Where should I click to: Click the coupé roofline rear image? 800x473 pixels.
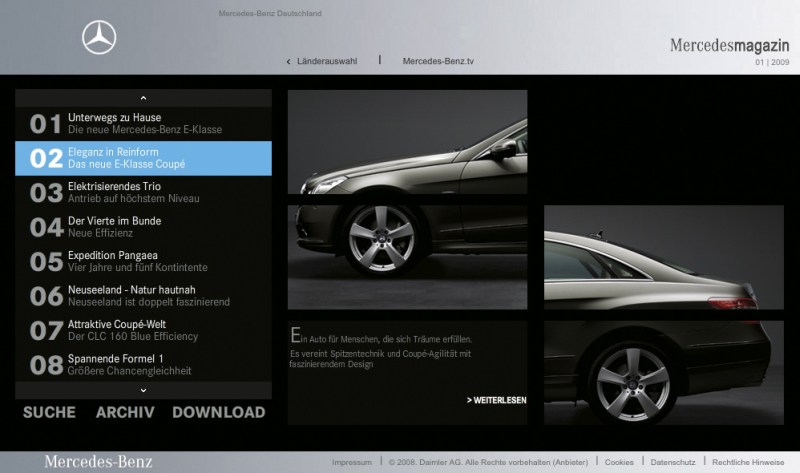point(664,257)
